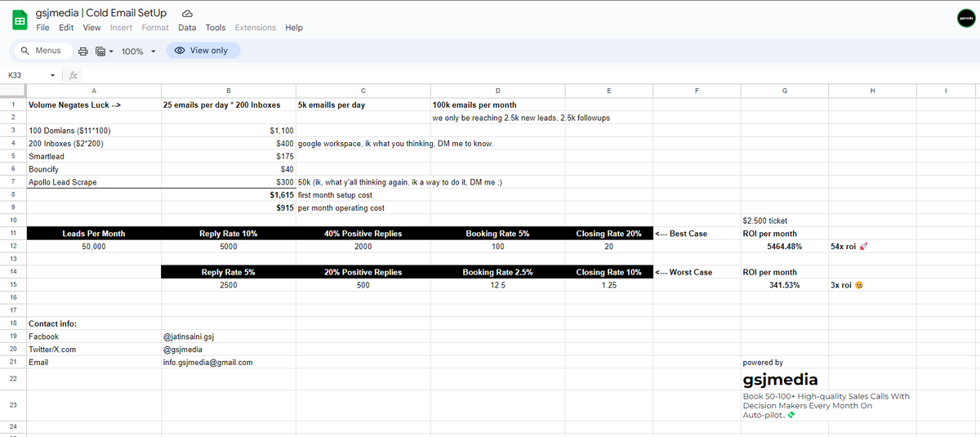Select cell '100 Domians ($11*100)'
The width and height of the screenshot is (980, 437).
tap(93, 131)
